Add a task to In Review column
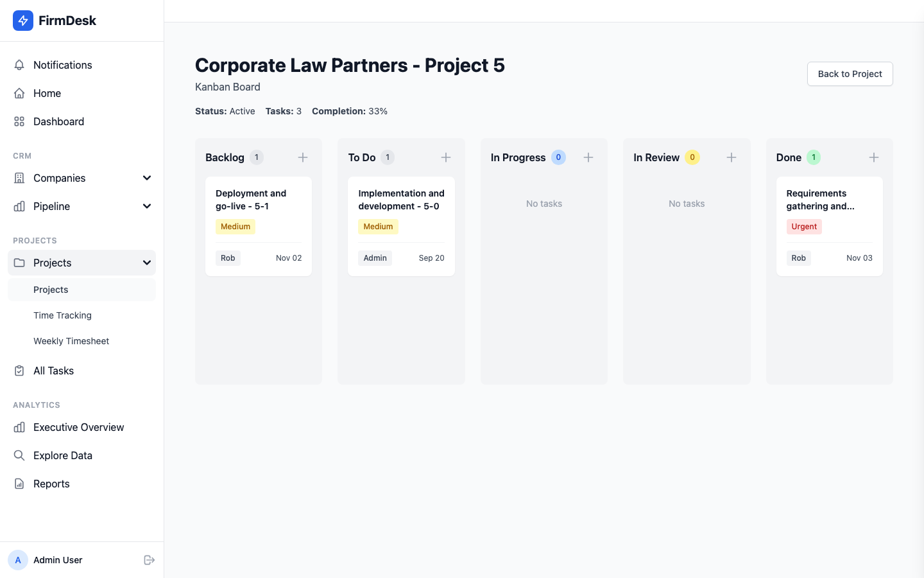924x578 pixels. click(x=732, y=157)
